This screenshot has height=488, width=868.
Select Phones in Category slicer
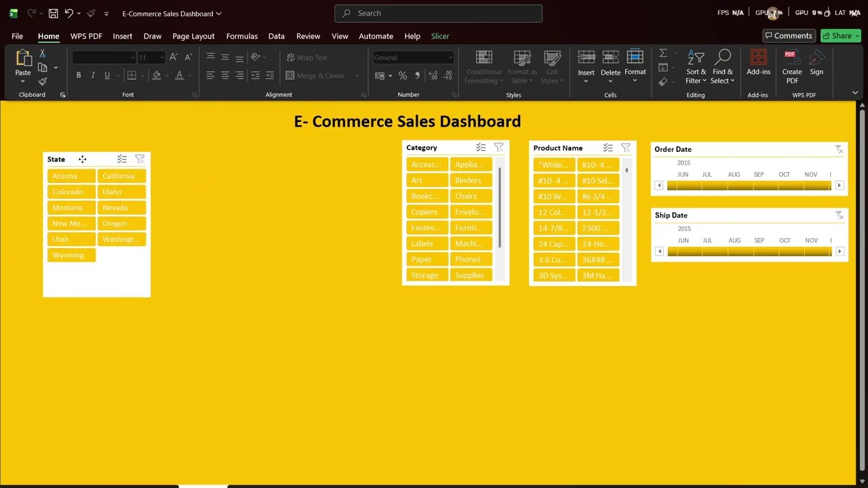click(471, 260)
